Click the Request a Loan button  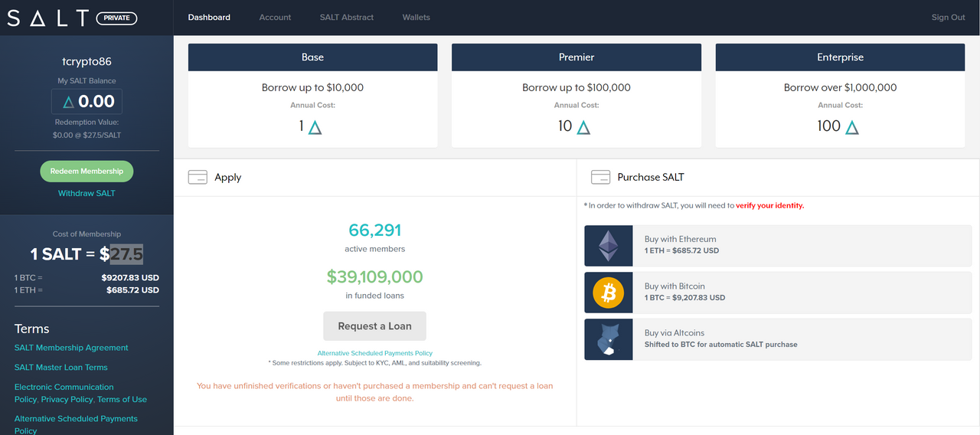[374, 325]
